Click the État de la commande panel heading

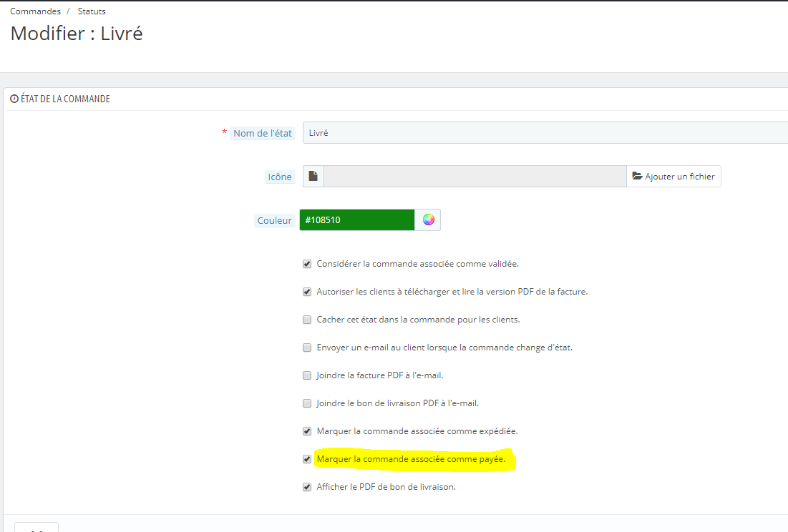pos(65,99)
